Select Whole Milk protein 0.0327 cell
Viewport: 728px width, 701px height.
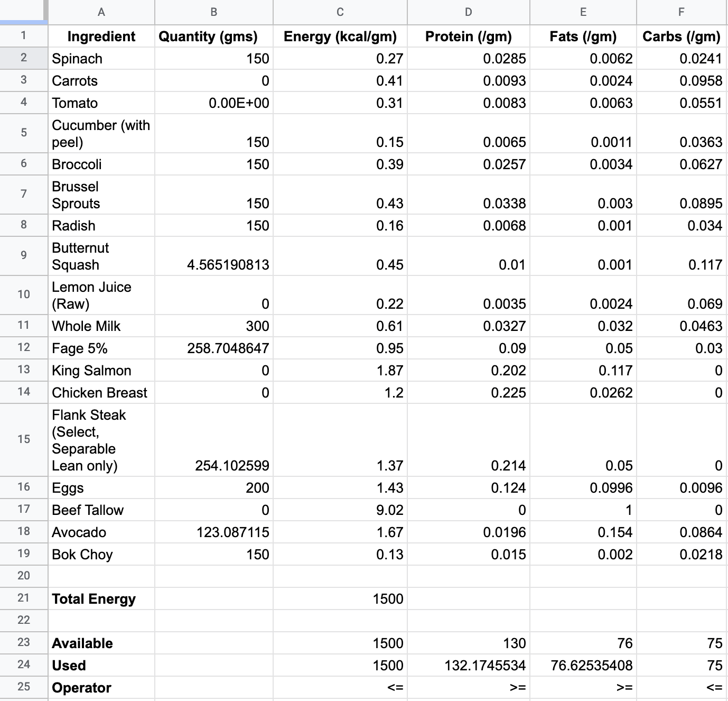point(469,326)
